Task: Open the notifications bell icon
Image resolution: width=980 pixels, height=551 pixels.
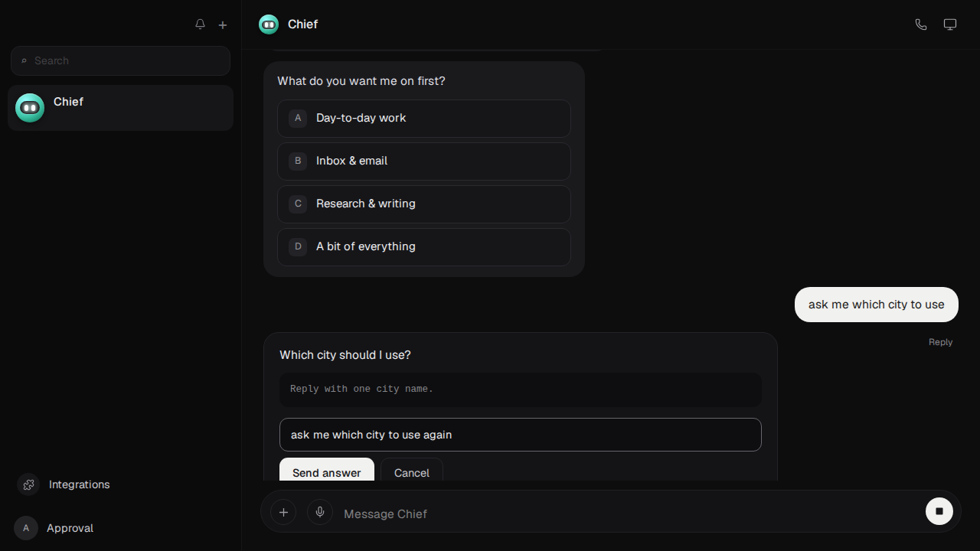Action: pyautogui.click(x=200, y=24)
